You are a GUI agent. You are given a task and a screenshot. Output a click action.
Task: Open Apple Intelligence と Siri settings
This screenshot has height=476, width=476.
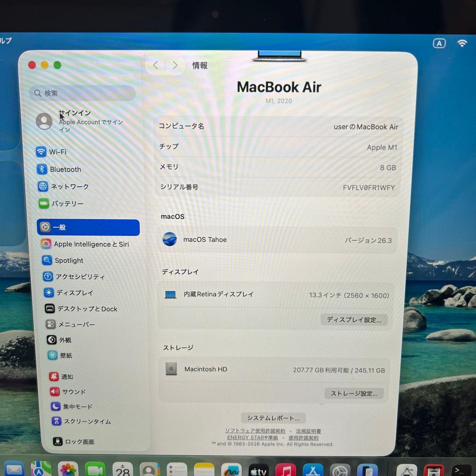pos(85,244)
